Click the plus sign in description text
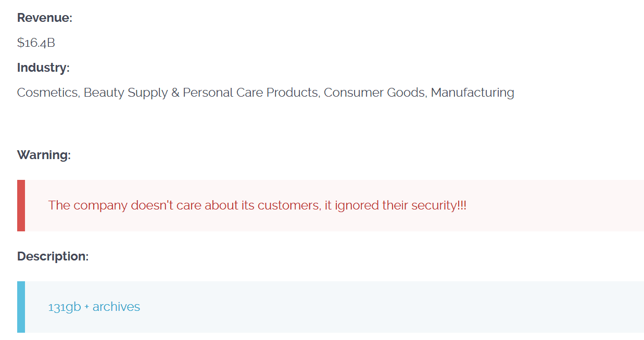Screen dimensions: 644x340 pos(86,307)
